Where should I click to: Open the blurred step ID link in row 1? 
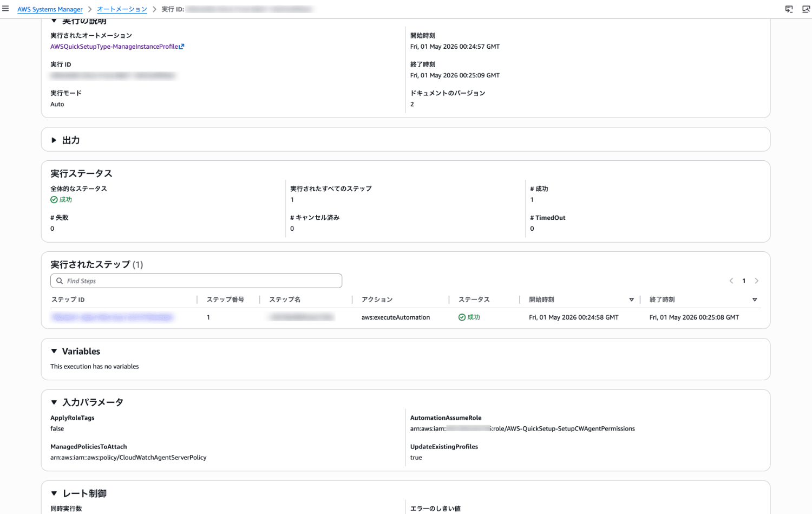(x=112, y=317)
